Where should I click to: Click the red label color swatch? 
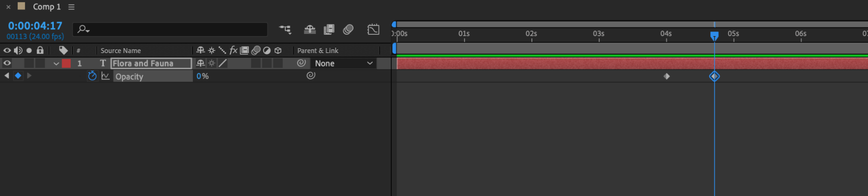[x=66, y=63]
